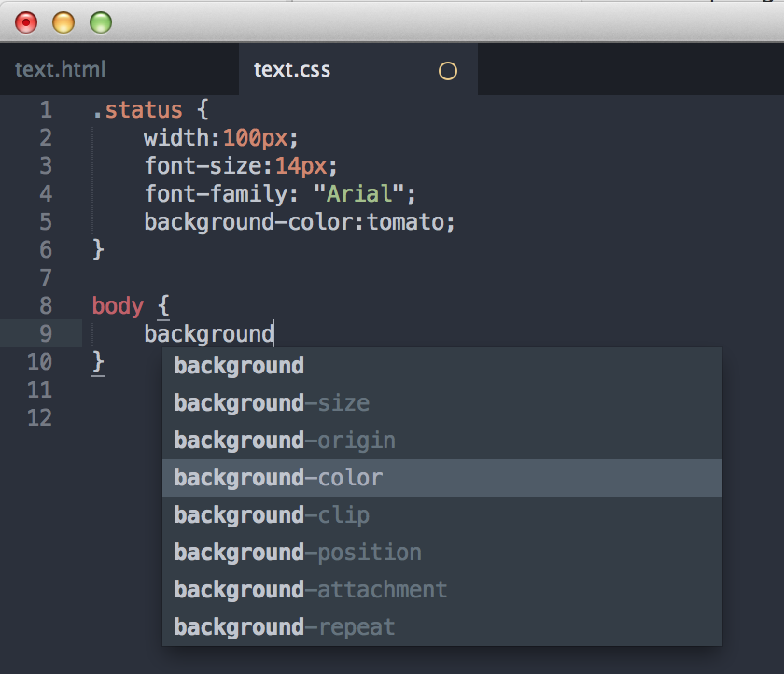The image size is (784, 674).
Task: Choose 'background-origin' autocomplete suggestion
Action: point(442,441)
